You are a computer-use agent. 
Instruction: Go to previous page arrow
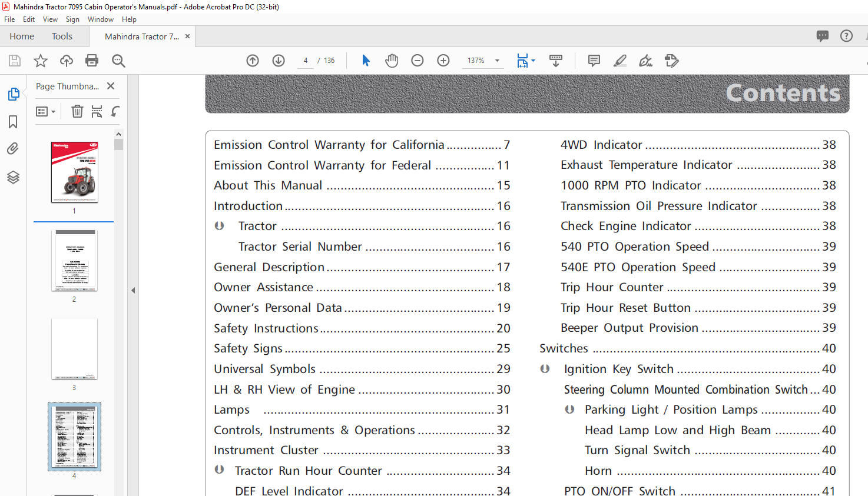(253, 61)
